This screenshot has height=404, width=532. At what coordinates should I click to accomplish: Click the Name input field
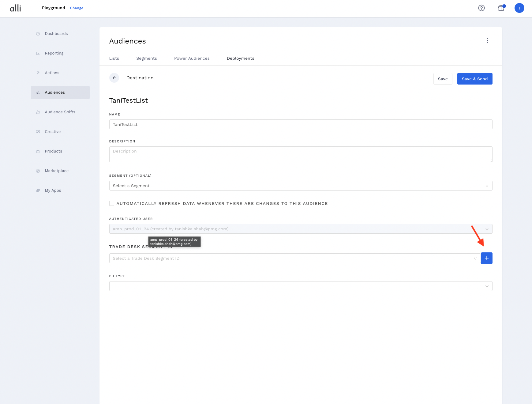pyautogui.click(x=300, y=124)
